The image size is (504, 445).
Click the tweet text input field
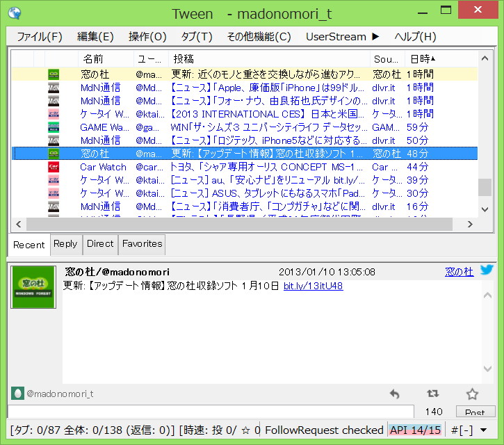coord(211,412)
